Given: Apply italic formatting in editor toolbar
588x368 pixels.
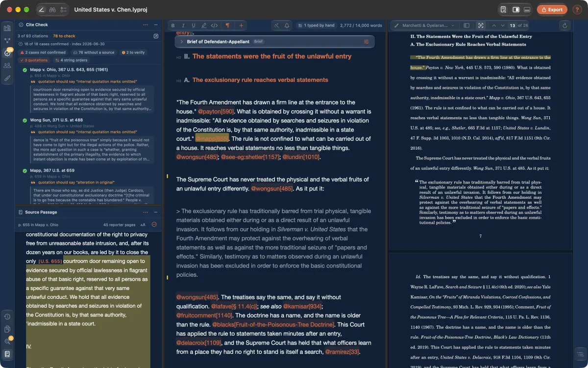Looking at the screenshot, I should point(183,26).
